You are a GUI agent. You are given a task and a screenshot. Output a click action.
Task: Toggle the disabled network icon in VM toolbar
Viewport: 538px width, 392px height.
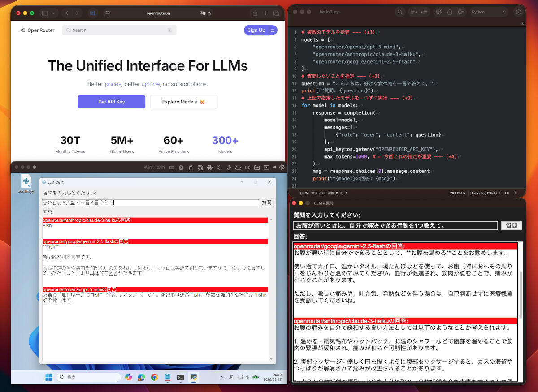point(200,167)
